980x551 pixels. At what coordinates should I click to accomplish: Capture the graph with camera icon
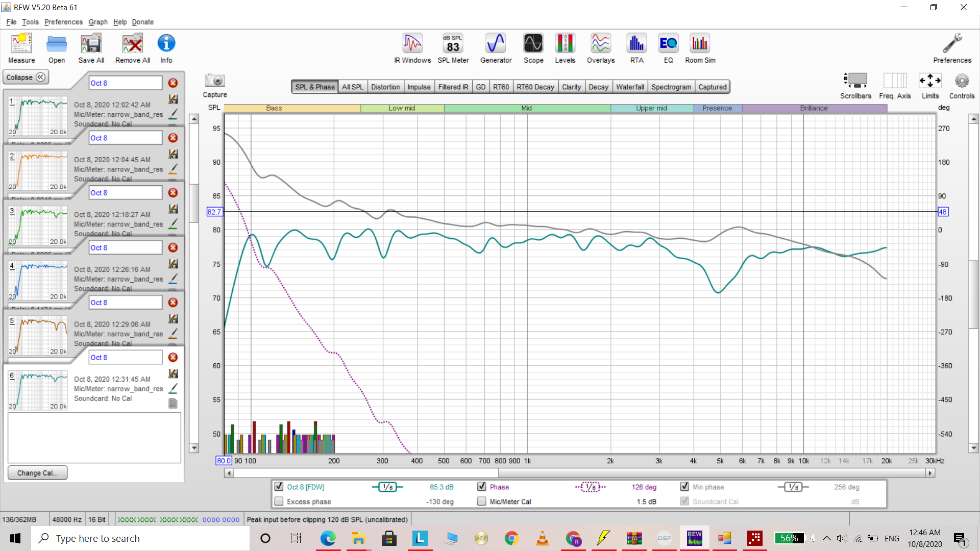[215, 86]
